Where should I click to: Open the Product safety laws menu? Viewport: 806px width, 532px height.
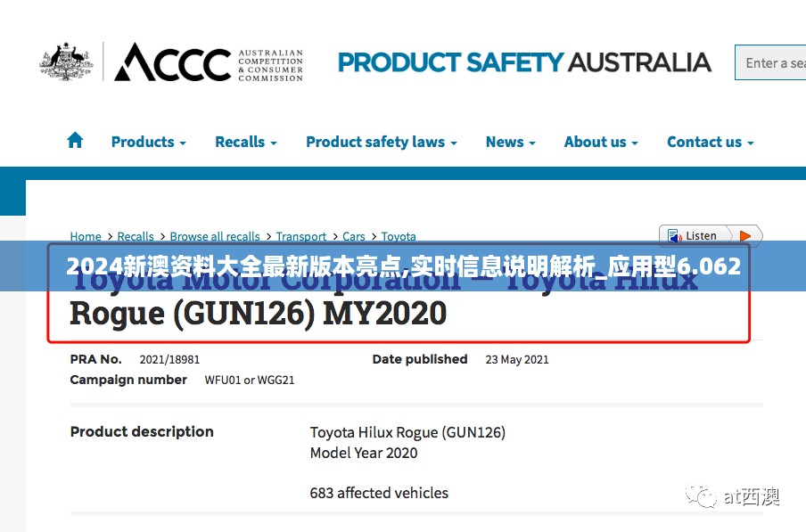pos(381,142)
